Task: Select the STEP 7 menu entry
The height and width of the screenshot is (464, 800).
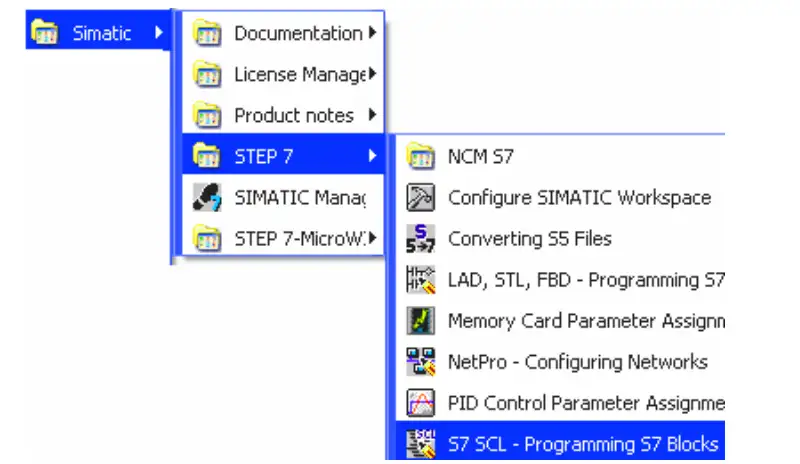Action: pyautogui.click(x=283, y=154)
